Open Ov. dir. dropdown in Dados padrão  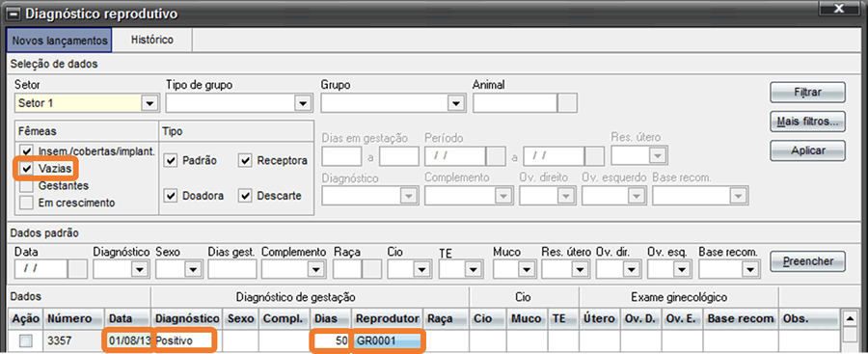click(x=631, y=269)
